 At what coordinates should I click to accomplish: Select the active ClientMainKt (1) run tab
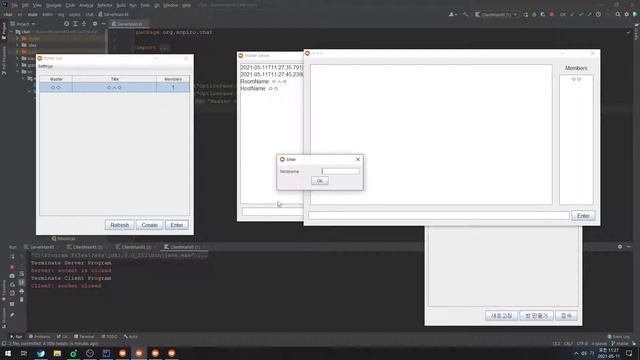point(183,247)
